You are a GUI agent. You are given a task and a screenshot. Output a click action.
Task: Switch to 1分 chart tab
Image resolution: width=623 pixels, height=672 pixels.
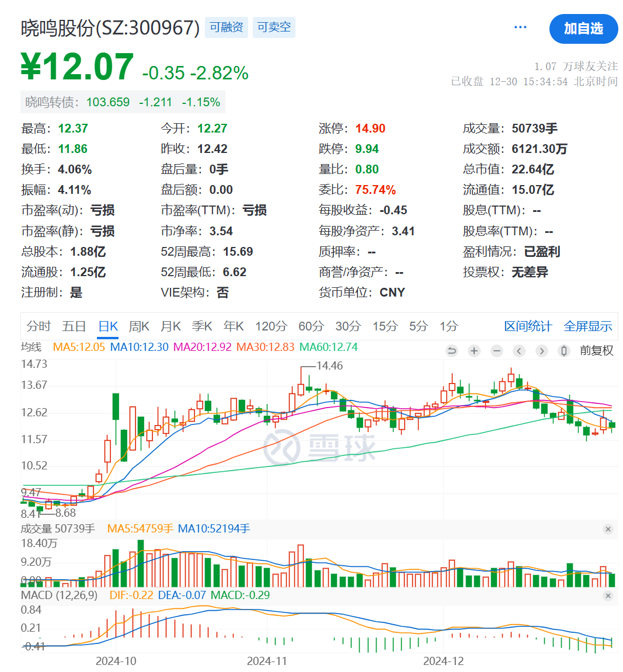448,326
